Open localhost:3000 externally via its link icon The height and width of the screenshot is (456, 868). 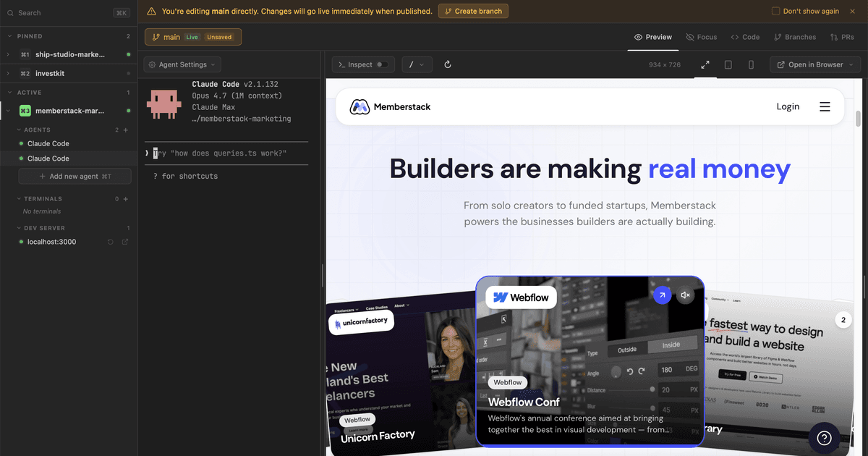tap(125, 242)
